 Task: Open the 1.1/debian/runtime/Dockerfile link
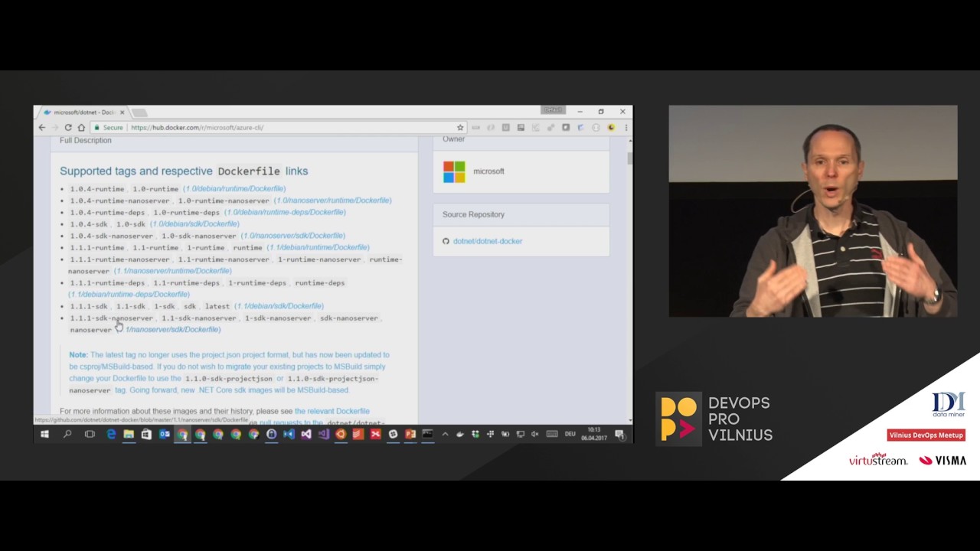coord(318,248)
